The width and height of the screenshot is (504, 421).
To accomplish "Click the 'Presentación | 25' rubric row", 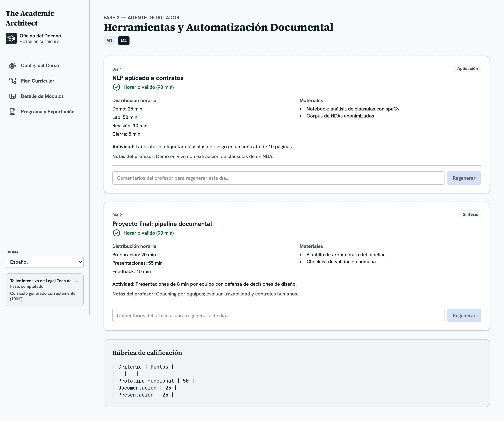I will click(143, 395).
